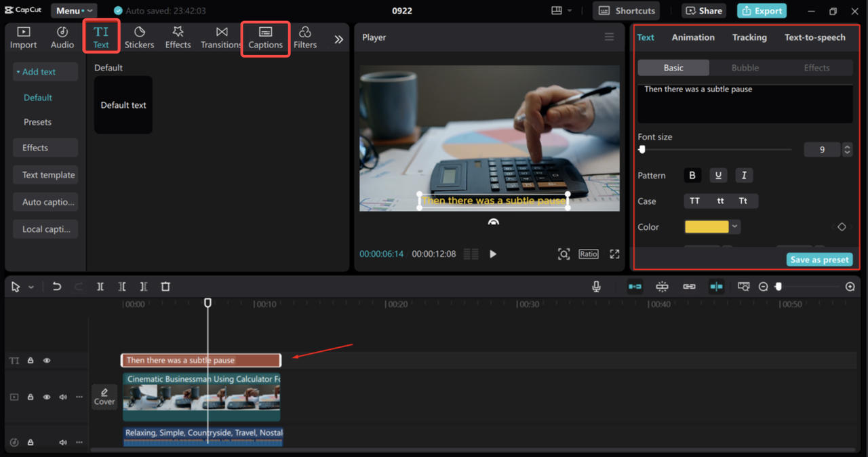Open Auto captions in sidebar
Viewport: 868px width, 457px height.
45,202
